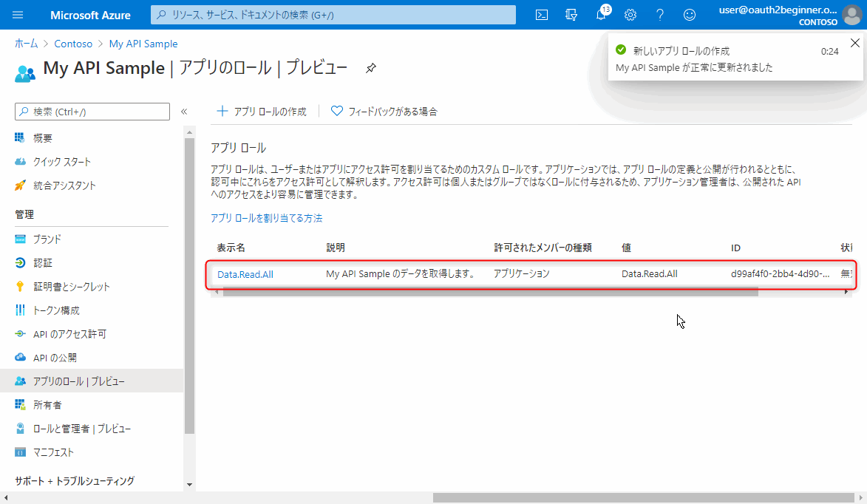This screenshot has width=867, height=504.
Task: Click the アプリ ロールの作成 button
Action: coord(262,112)
